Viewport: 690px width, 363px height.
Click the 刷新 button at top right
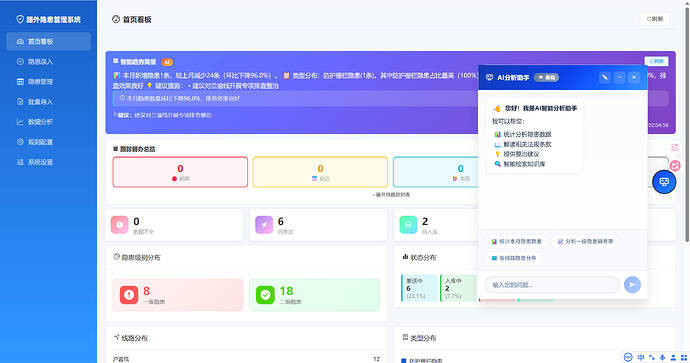(655, 19)
